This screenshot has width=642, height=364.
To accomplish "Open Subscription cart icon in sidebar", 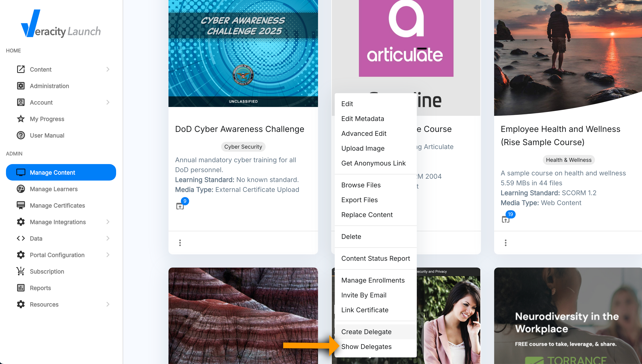I will pyautogui.click(x=21, y=271).
